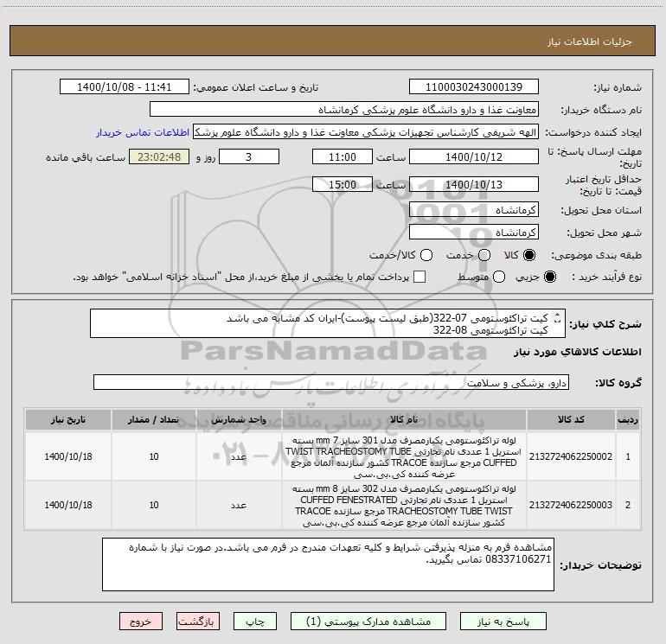Viewport: 666px width, 644px height.
Task: Click the price validity date 1400/10/13
Action: 474,185
